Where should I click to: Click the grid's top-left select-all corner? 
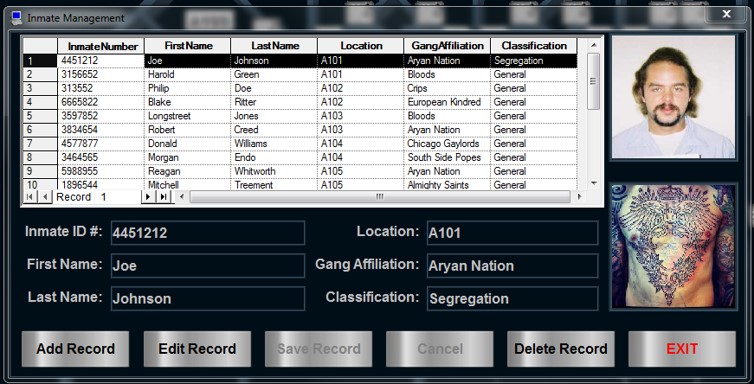(40, 46)
